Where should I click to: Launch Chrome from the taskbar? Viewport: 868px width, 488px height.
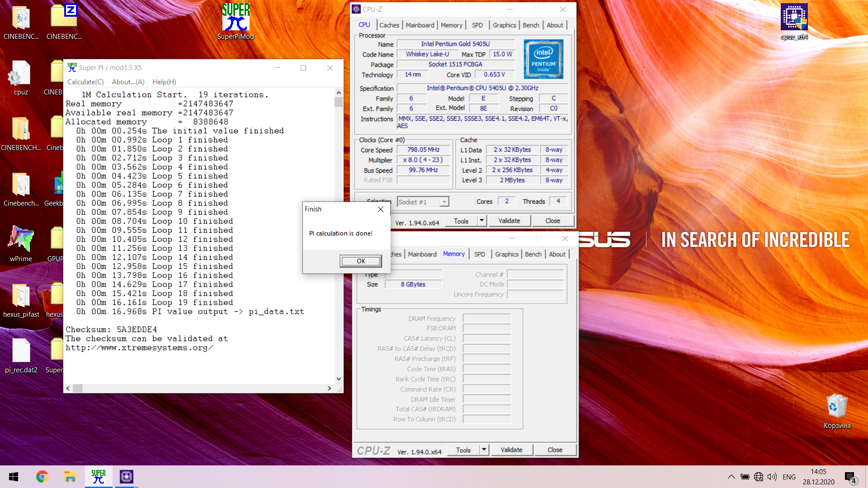tap(42, 477)
